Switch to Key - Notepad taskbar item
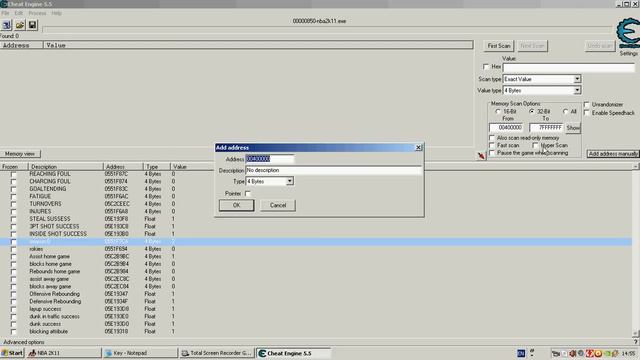Viewport: 640px width, 360px height. [140, 353]
